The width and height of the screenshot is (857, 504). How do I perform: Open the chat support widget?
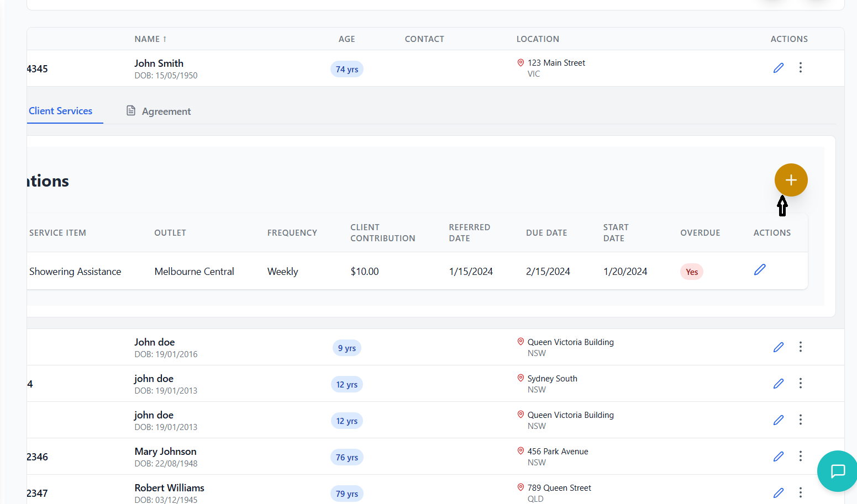pyautogui.click(x=838, y=471)
